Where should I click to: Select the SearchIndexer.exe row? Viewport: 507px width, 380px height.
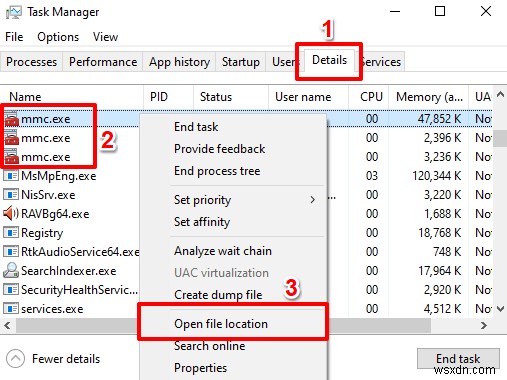pos(246,271)
